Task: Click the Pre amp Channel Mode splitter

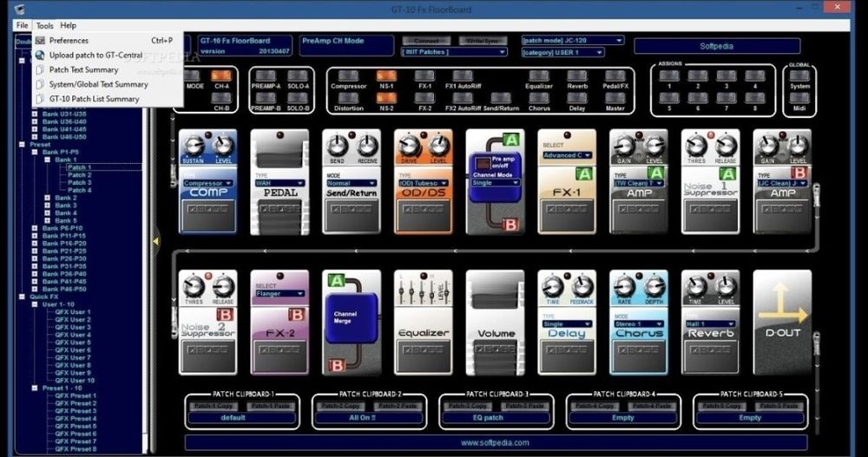Action: click(495, 181)
